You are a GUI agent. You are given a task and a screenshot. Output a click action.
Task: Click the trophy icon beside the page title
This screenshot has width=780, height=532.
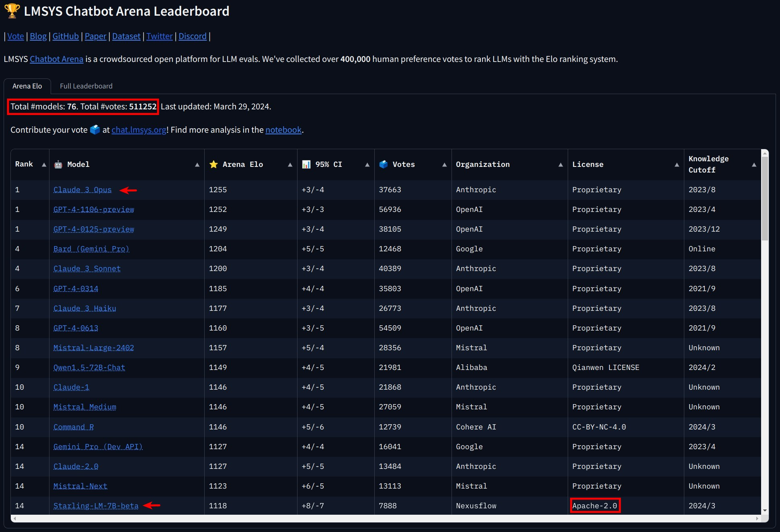[12, 11]
